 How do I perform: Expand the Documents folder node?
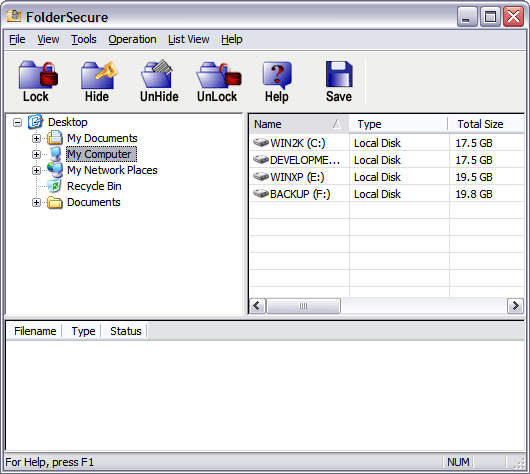(x=36, y=203)
